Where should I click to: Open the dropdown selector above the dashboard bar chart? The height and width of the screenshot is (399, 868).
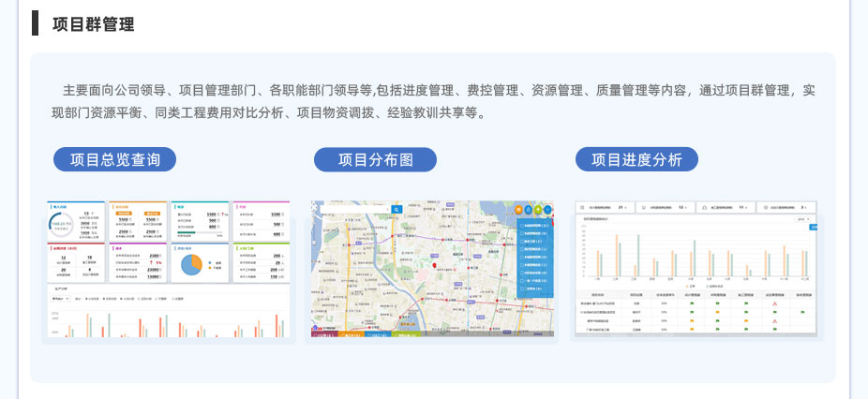tap(61, 299)
